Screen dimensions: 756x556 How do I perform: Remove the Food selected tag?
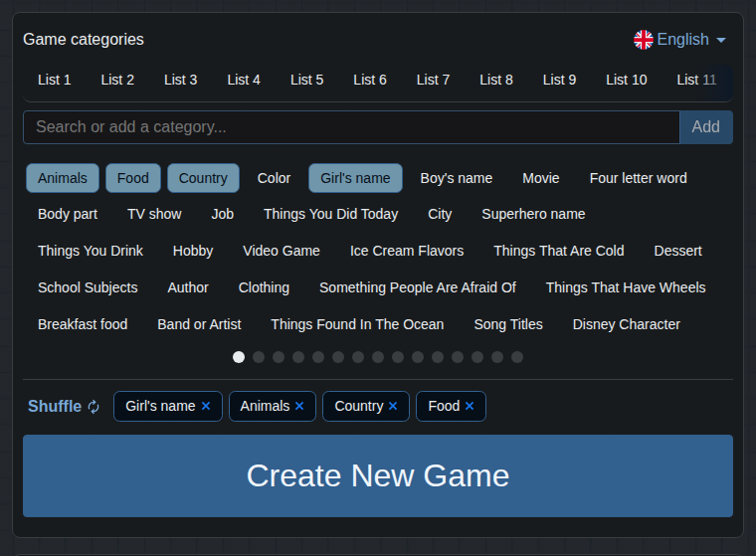(x=470, y=406)
